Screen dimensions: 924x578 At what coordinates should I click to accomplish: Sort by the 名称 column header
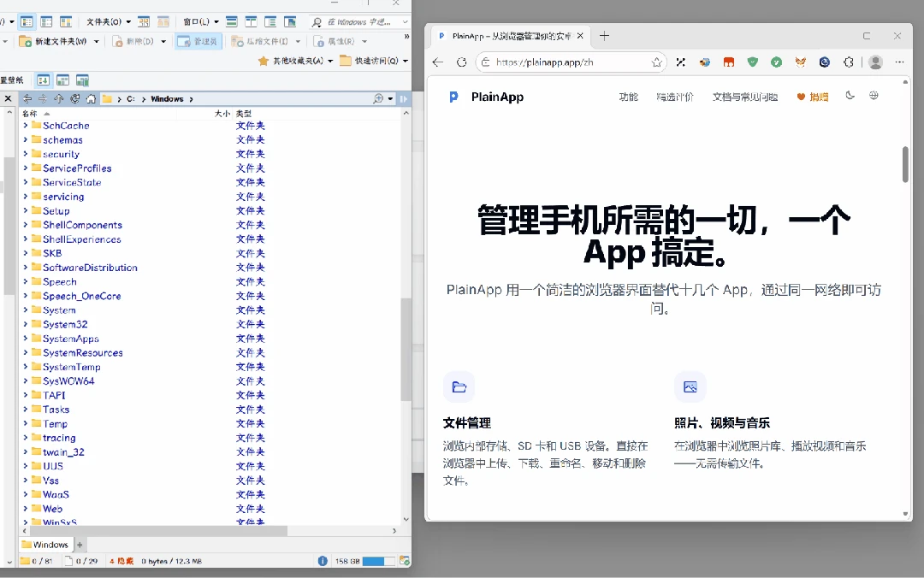coord(29,113)
